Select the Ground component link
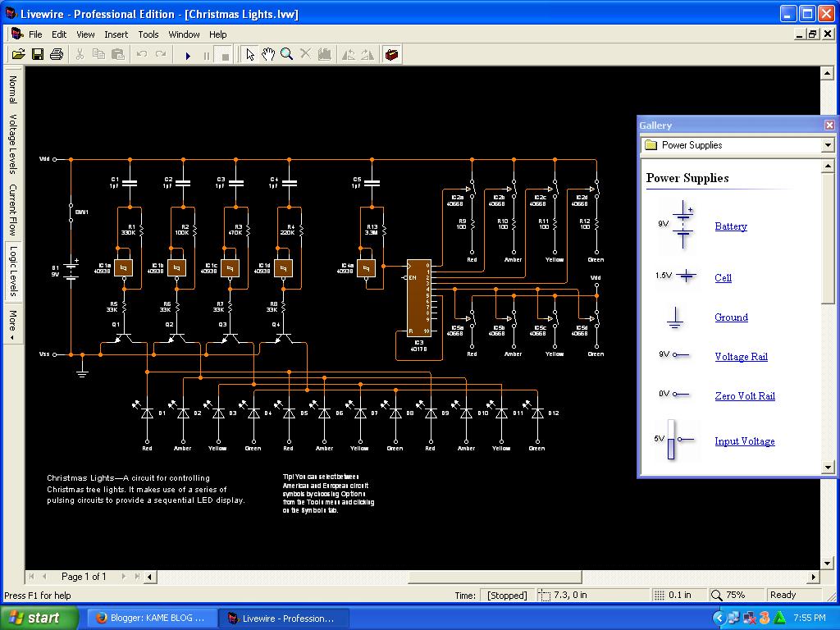The image size is (840, 630). pos(730,317)
